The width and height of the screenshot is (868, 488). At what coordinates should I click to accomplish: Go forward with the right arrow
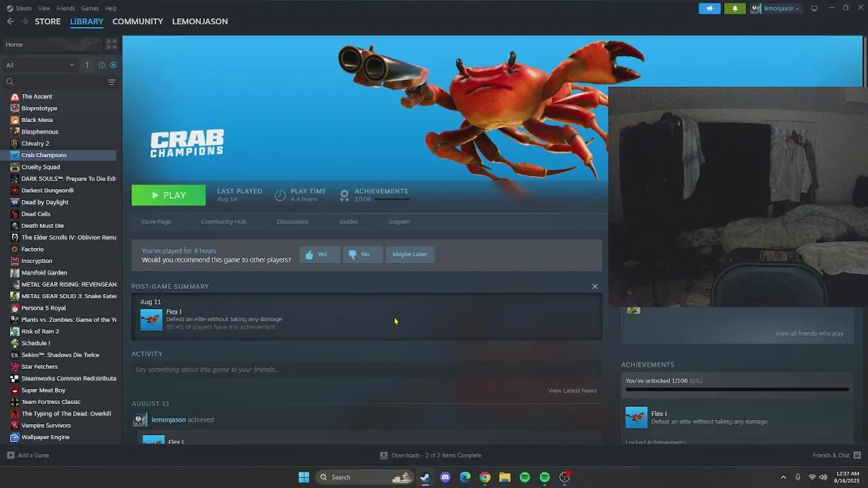click(x=24, y=21)
